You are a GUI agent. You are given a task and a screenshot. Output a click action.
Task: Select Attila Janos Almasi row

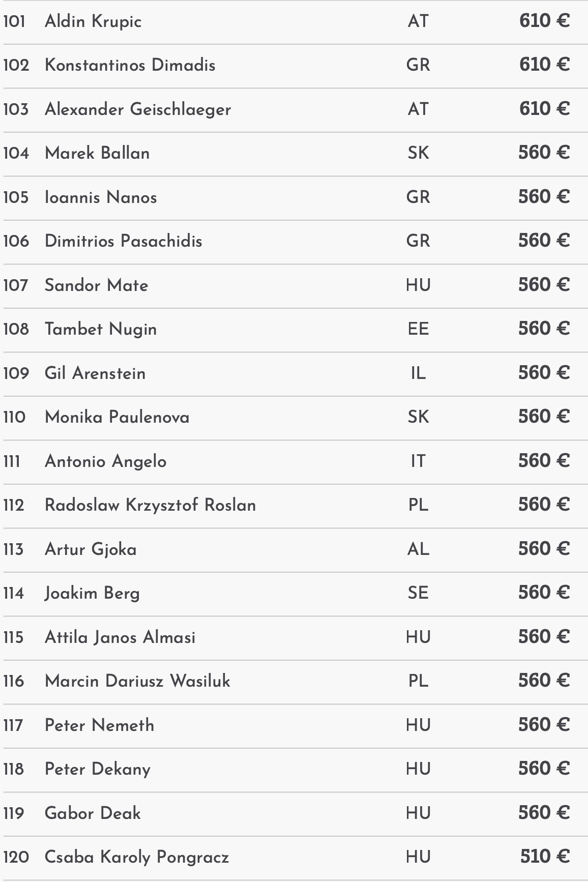120,637
